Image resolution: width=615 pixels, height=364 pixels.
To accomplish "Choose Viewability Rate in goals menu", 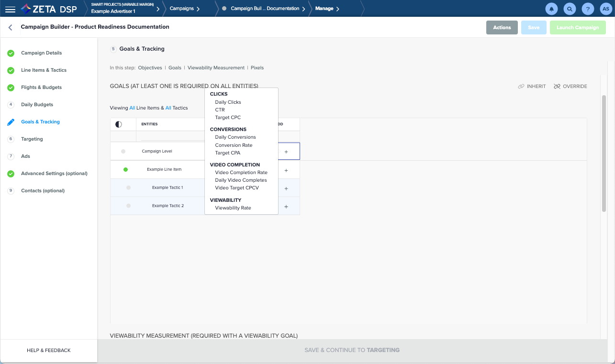I will 233,208.
